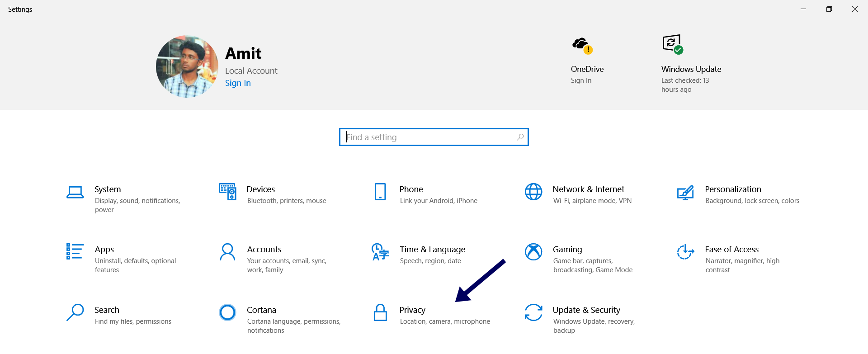Select the Phone icon
This screenshot has height=354, width=868.
(x=380, y=192)
